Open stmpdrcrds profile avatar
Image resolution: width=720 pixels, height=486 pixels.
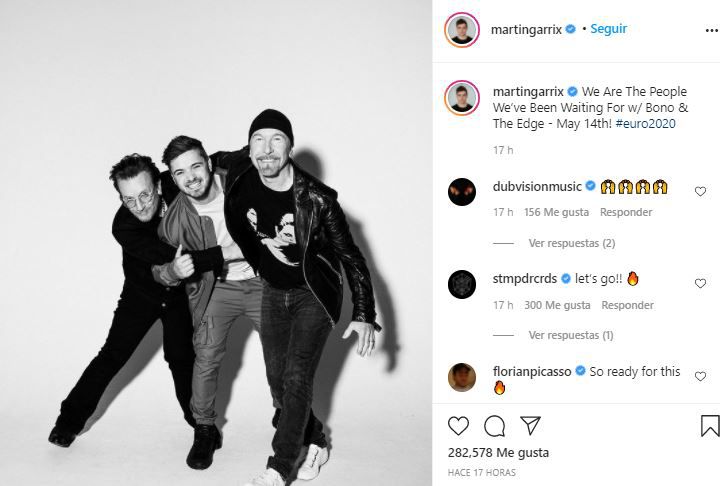(462, 284)
